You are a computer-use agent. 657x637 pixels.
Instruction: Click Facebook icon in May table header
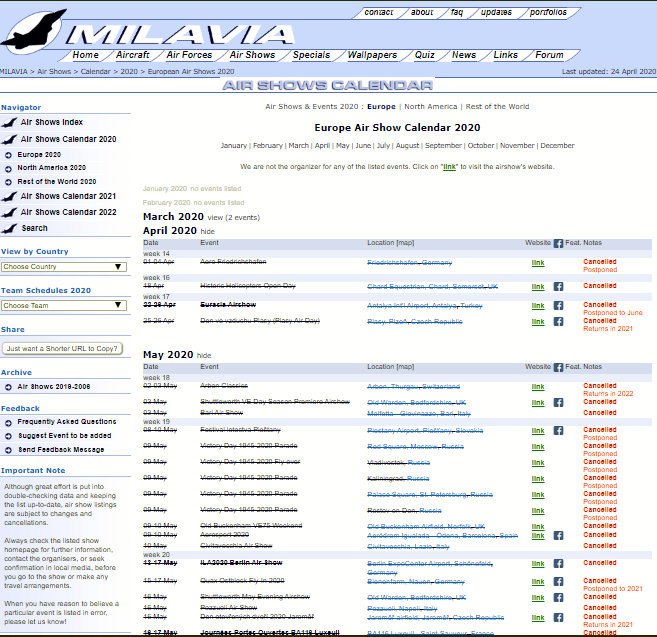558,368
